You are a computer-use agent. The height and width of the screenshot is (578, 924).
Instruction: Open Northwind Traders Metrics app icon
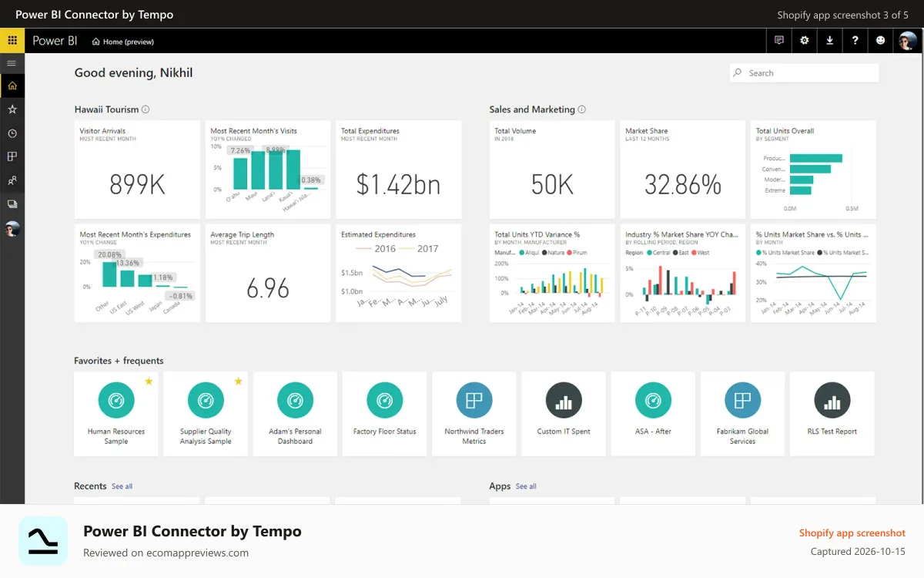[474, 400]
